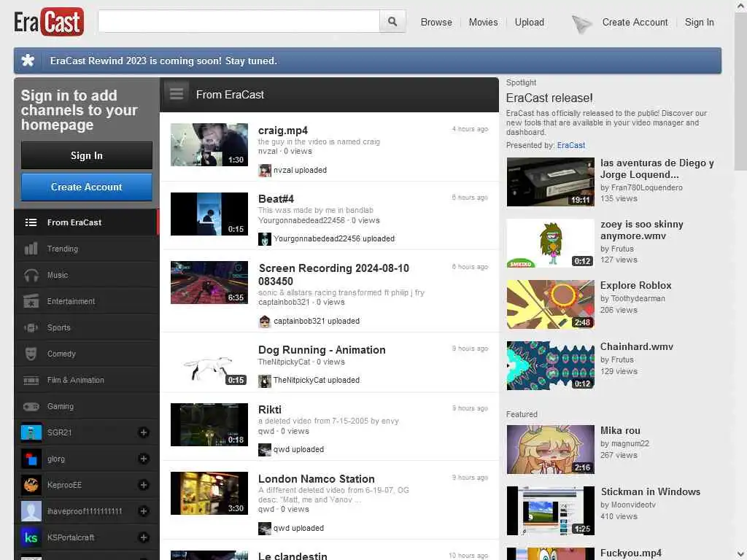This screenshot has height=560, width=747.
Task: Click qwd uploaded under Rikti
Action: 298,449
